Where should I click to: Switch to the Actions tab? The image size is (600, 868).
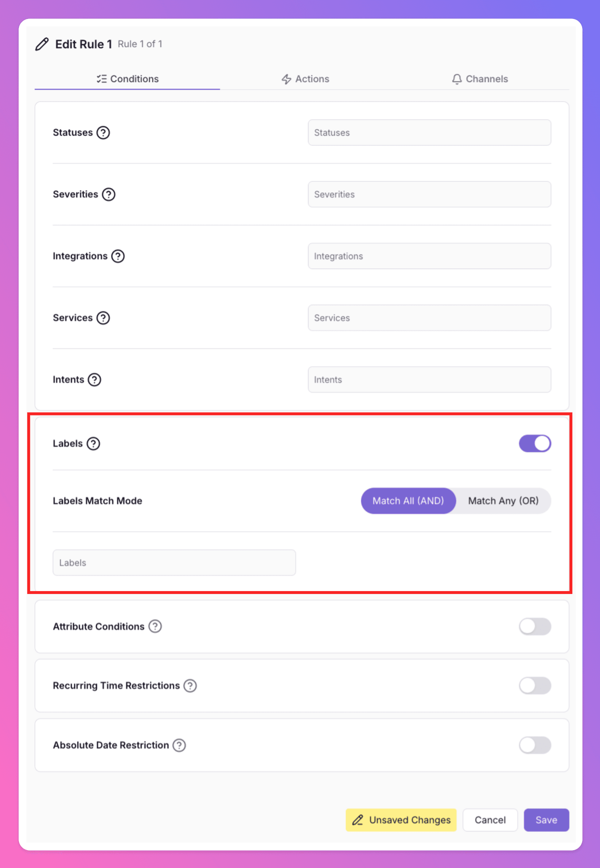(x=305, y=79)
